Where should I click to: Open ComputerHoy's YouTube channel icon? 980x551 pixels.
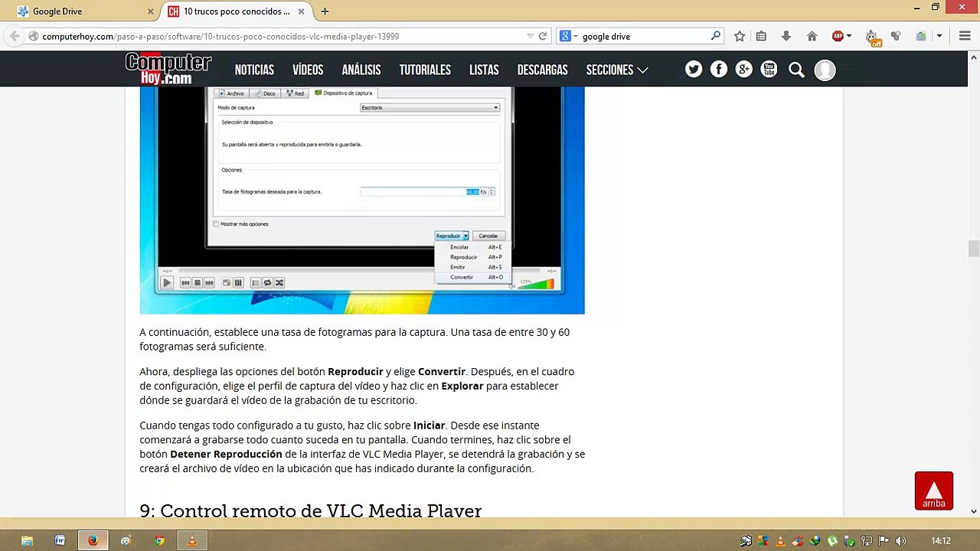[x=769, y=70]
